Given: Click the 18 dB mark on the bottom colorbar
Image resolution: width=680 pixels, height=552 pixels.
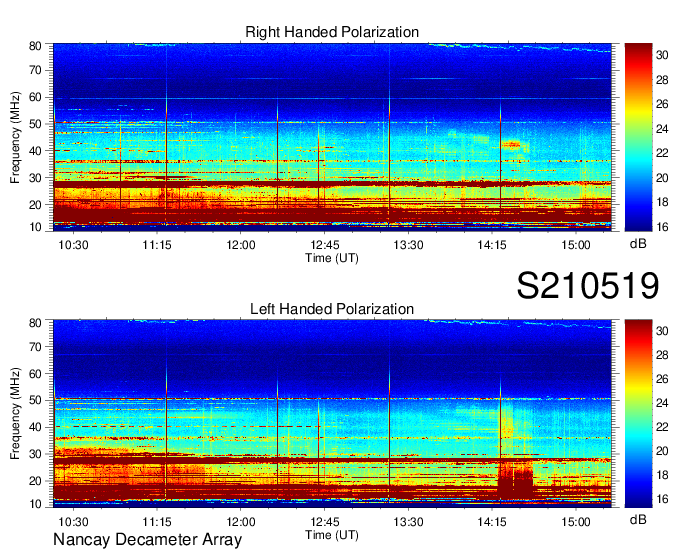Looking at the screenshot, I should tap(662, 475).
